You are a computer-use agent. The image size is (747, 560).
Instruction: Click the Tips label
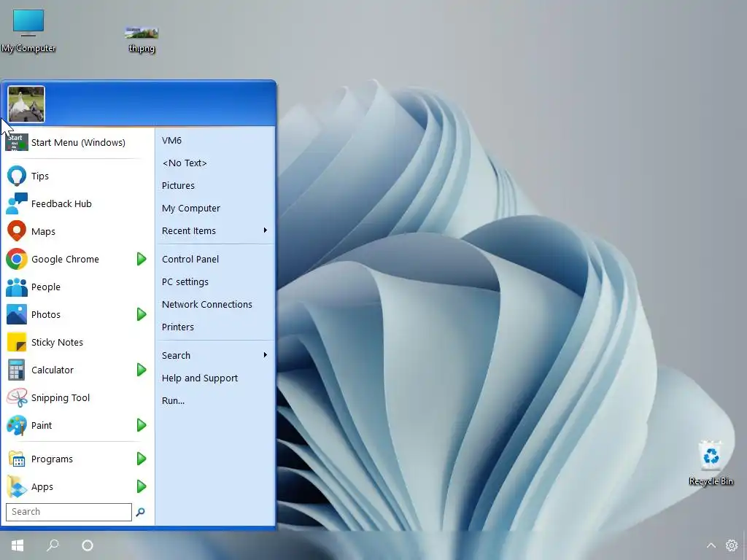coord(40,176)
